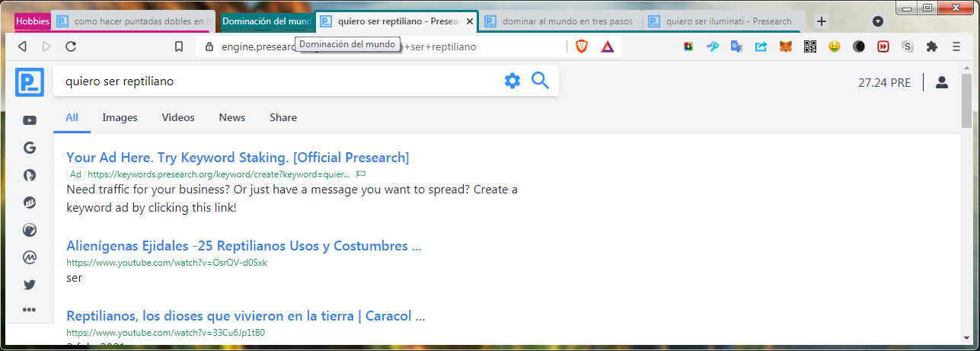980x351 pixels.
Task: Open the Extensions puzzle-piece menu
Action: click(931, 46)
